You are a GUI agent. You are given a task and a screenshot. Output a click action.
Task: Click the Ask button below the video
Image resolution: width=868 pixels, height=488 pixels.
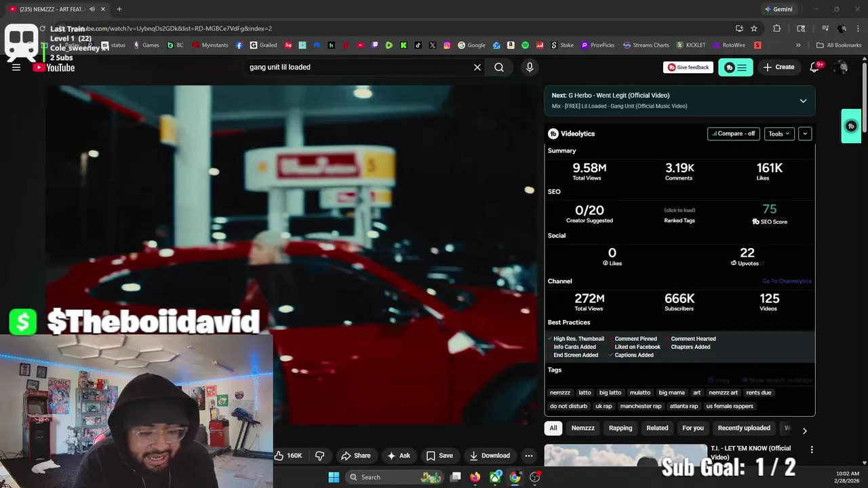[399, 455]
